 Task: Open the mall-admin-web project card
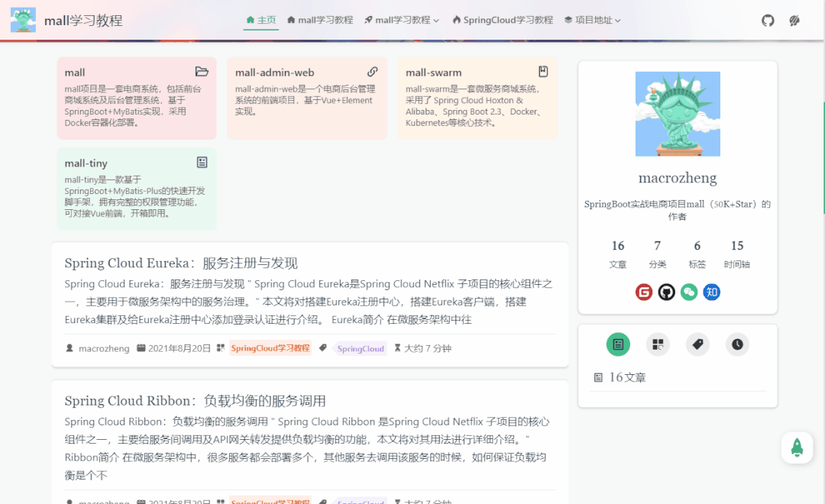(x=307, y=99)
